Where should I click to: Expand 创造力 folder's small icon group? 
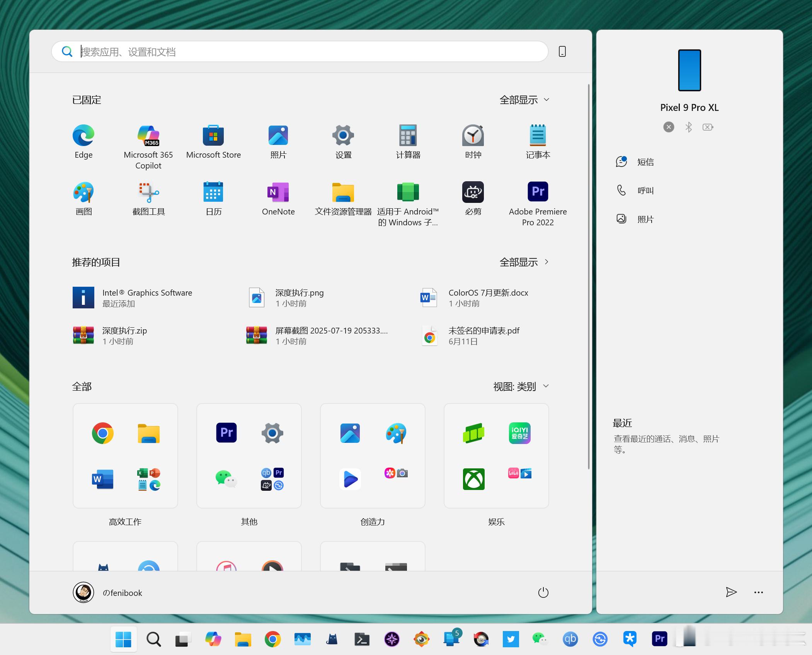(396, 473)
